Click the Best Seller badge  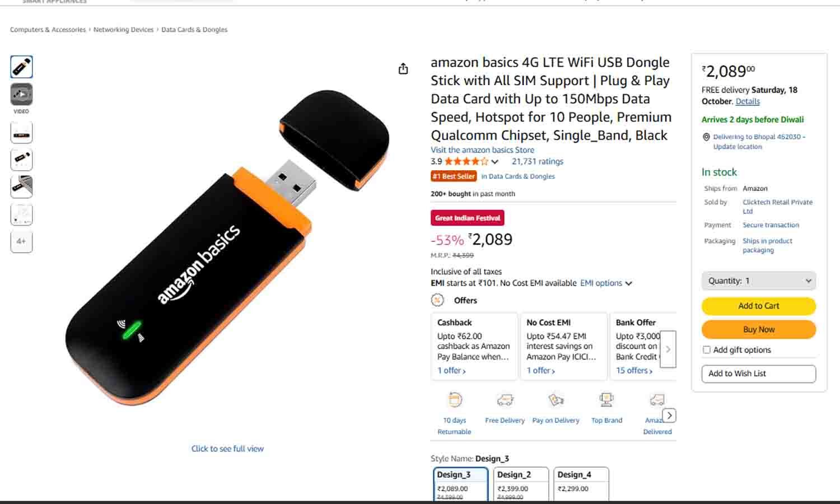[454, 176]
